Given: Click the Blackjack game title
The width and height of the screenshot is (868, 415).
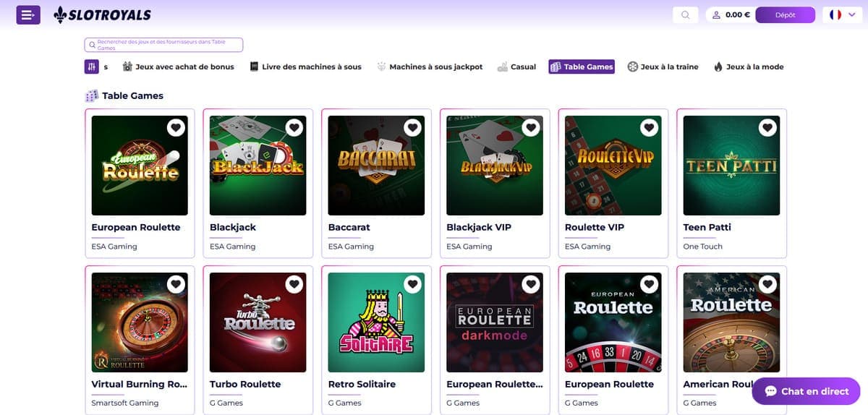Looking at the screenshot, I should tap(233, 227).
